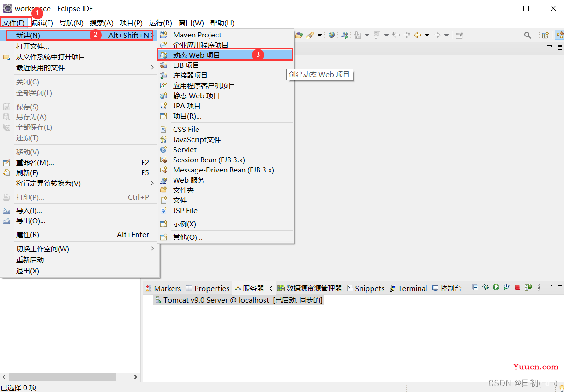Open the 运行(R) menu

tap(161, 23)
